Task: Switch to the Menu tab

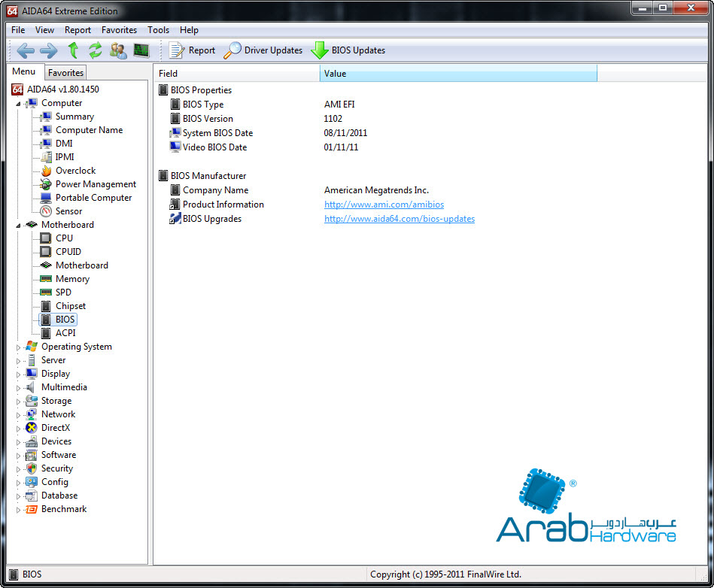Action: point(23,71)
